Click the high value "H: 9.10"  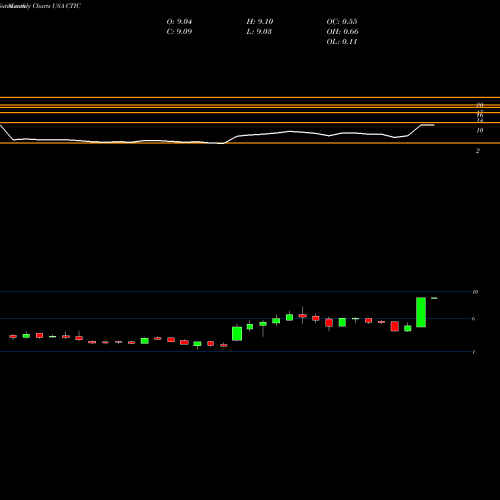pyautogui.click(x=260, y=22)
